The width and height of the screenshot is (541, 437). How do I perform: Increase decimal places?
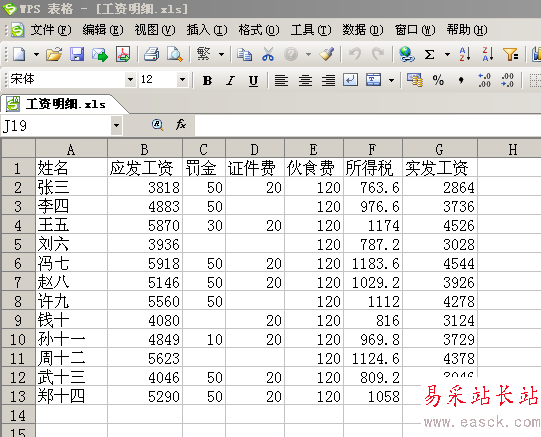(x=484, y=80)
